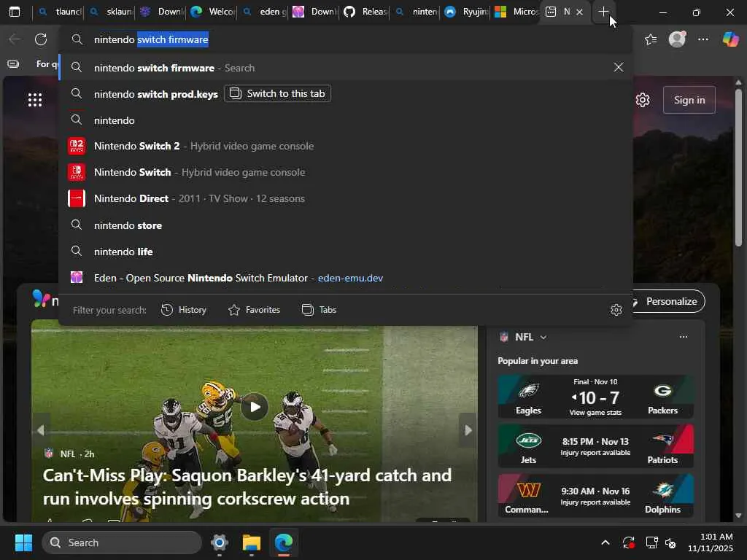Click the address bar text field

click(345, 39)
